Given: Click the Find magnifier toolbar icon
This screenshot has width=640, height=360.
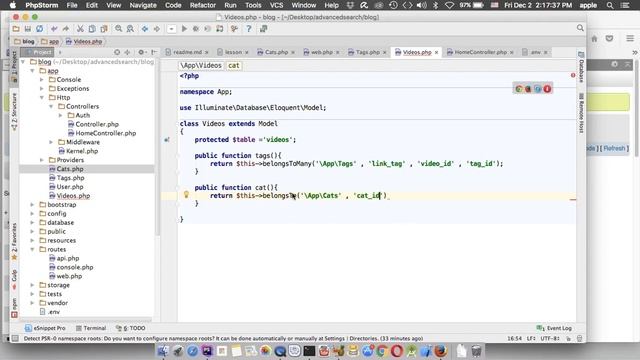Looking at the screenshot, I should tap(118, 29).
